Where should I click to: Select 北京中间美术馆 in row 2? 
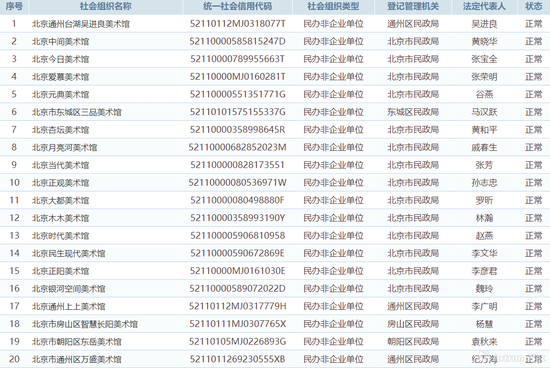[61, 41]
